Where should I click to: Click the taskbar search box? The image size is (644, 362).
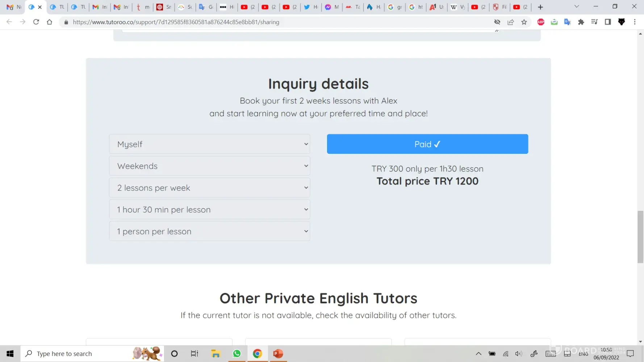tap(92, 354)
